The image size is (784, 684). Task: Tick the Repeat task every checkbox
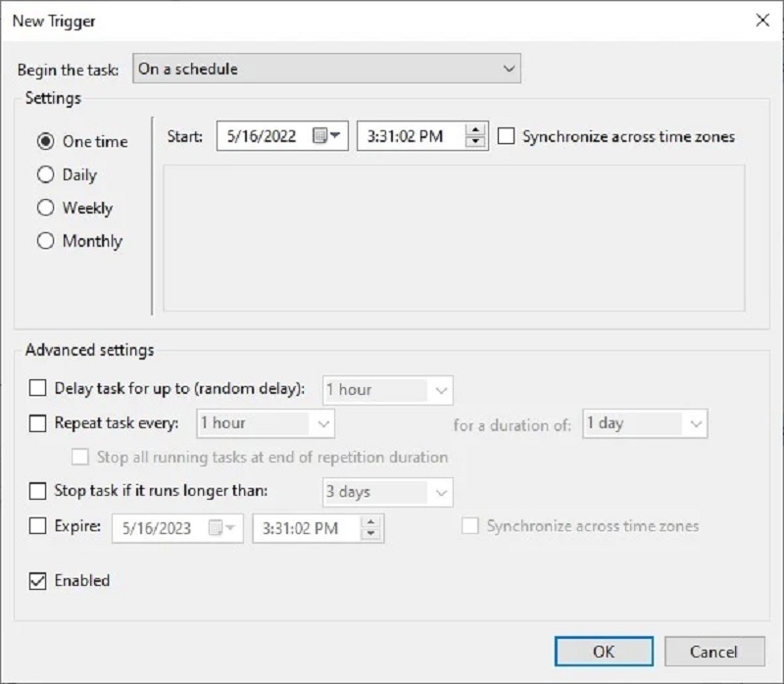click(x=38, y=423)
